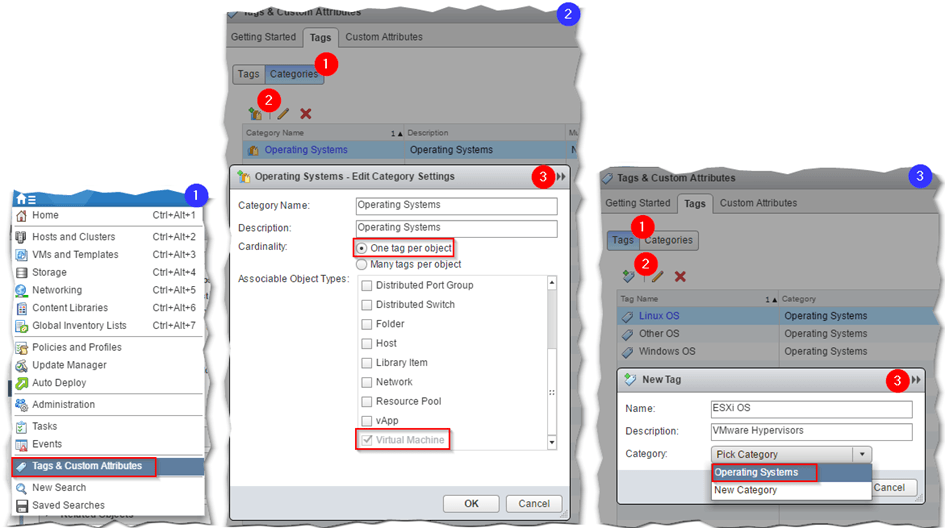Choose New Category in dropdown list
The image size is (945, 528).
pos(791,490)
